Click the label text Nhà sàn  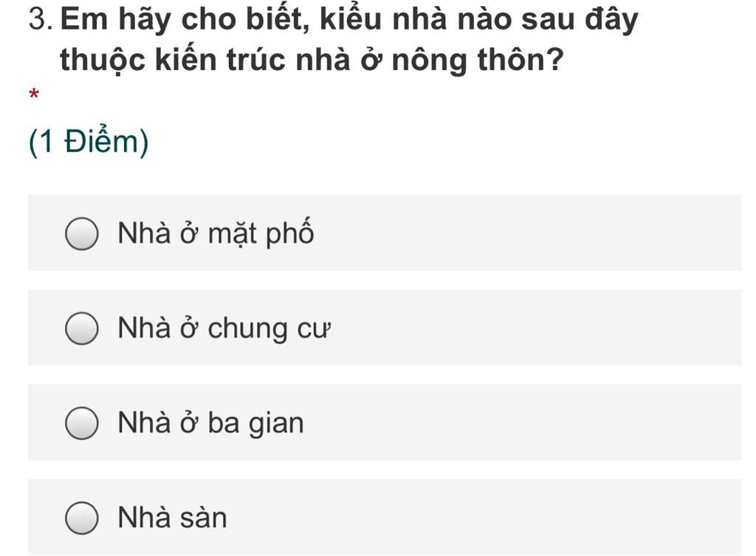tap(172, 518)
